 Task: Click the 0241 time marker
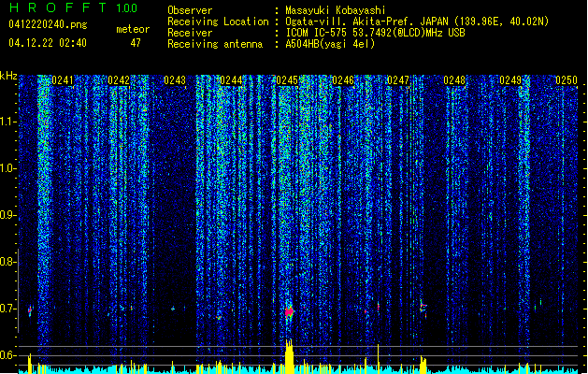(63, 80)
